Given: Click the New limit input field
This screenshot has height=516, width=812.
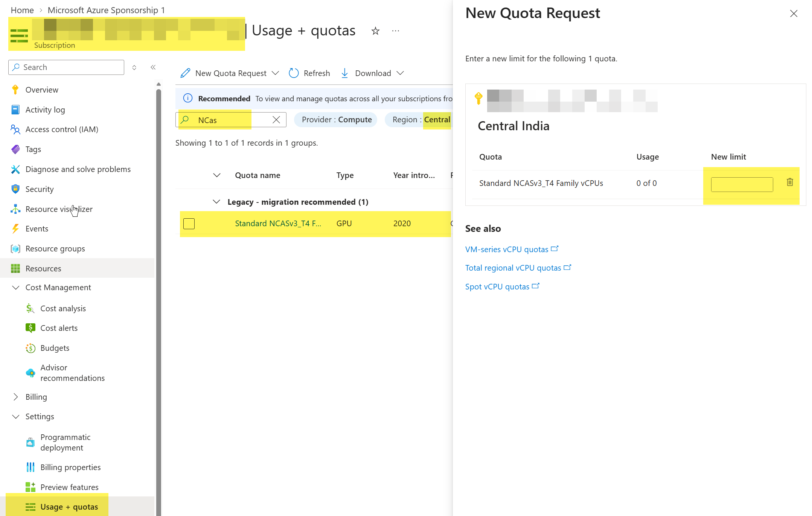Looking at the screenshot, I should coord(742,184).
